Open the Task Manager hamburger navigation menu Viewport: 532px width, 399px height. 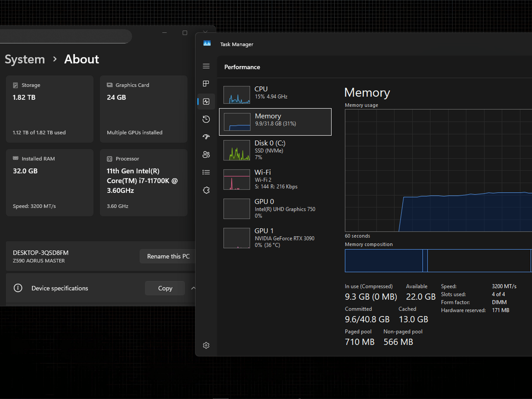pos(206,66)
